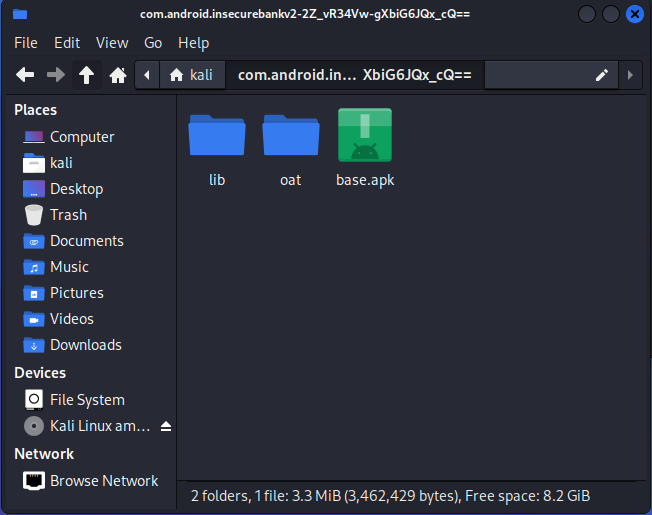The width and height of the screenshot is (652, 515).
Task: Click the Browse Network monitor icon
Action: click(34, 481)
